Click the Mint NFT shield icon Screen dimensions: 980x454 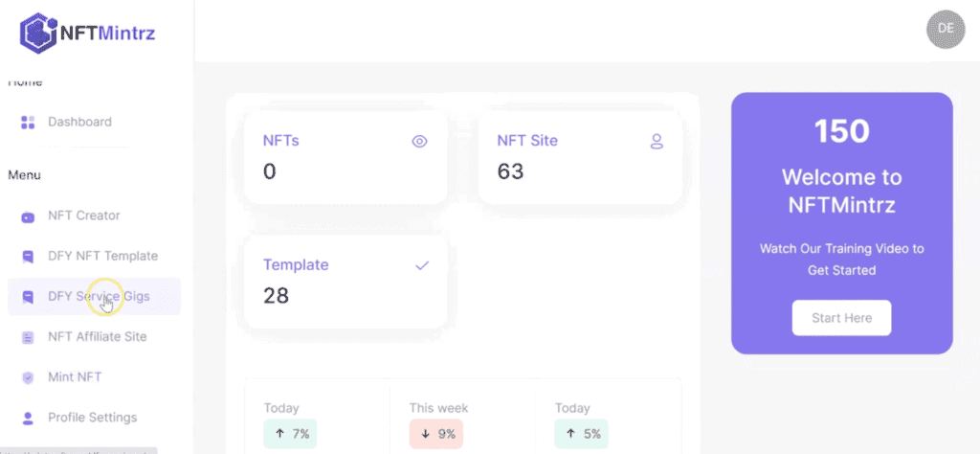28,377
